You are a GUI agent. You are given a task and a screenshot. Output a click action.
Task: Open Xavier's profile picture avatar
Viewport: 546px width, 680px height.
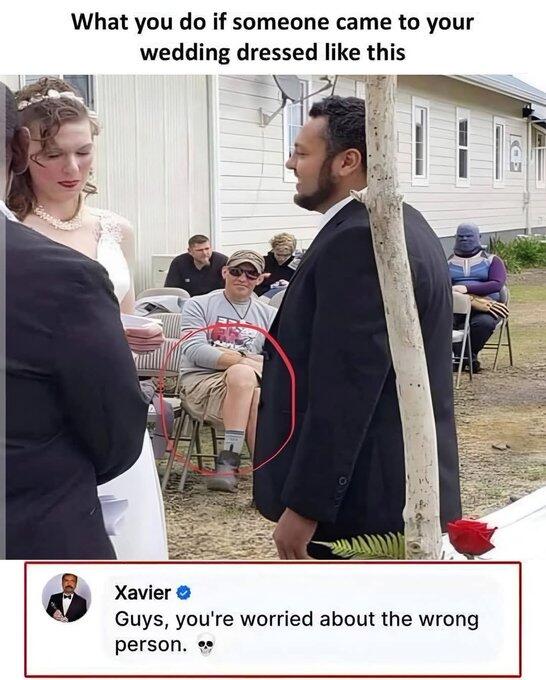coord(66,598)
